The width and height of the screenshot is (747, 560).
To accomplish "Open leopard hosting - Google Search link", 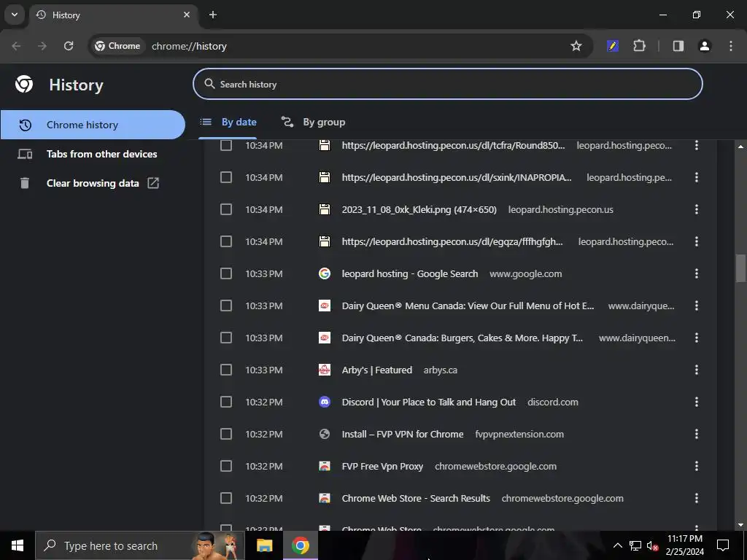I will [x=410, y=274].
